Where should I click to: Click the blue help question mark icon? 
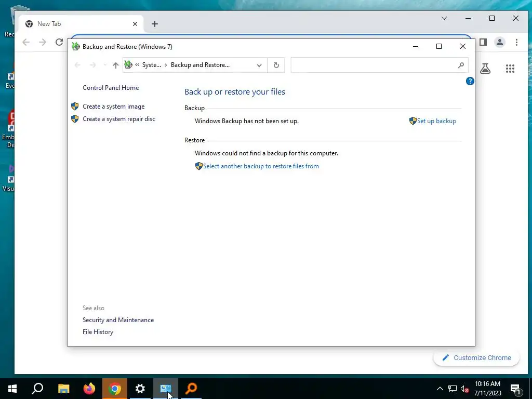470,81
